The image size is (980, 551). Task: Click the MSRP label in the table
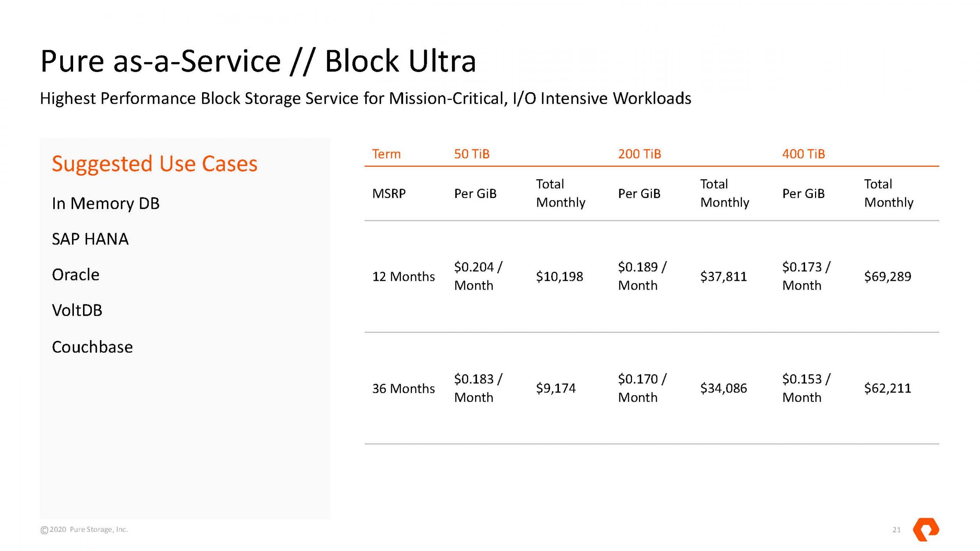click(x=389, y=194)
